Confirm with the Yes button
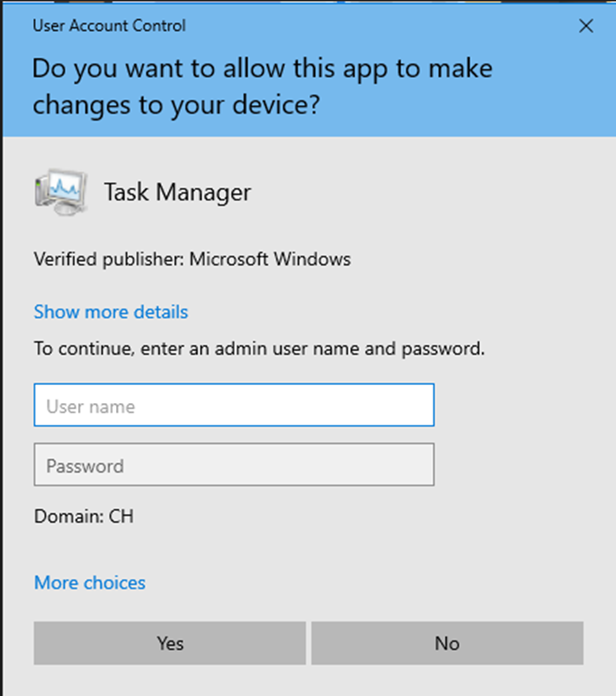Screen dimensions: 616x696 click(x=170, y=643)
